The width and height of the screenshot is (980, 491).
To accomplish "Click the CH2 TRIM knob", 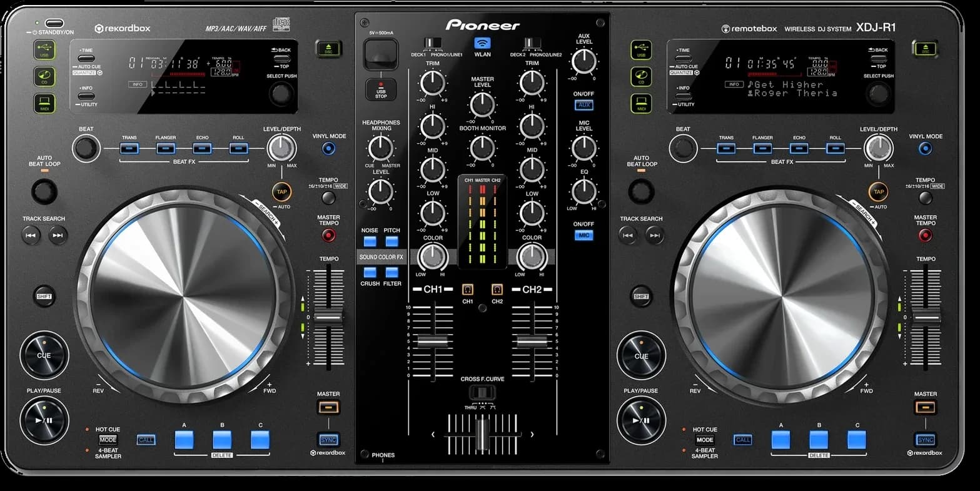I will click(532, 83).
